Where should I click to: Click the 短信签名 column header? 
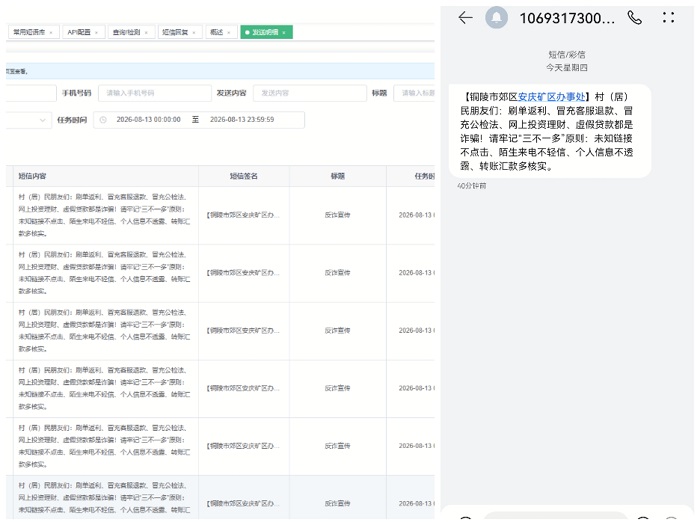pos(244,176)
